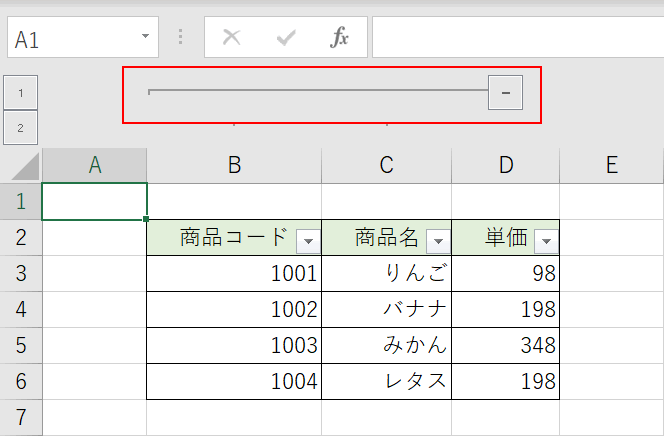The height and width of the screenshot is (436, 664).
Task: Select row 5 header
Action: (x=21, y=345)
